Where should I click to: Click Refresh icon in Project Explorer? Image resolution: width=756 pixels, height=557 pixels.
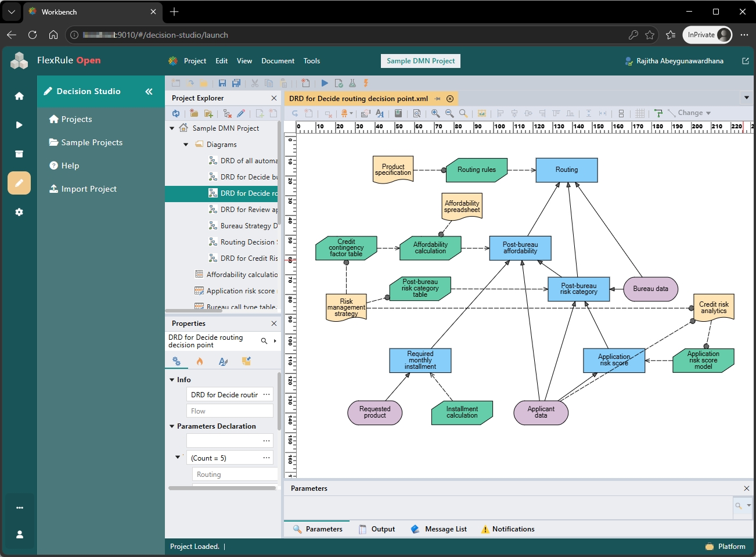click(176, 113)
